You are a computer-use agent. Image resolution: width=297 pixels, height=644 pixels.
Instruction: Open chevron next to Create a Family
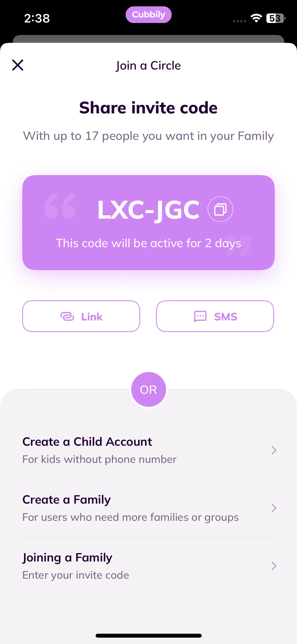coord(274,508)
